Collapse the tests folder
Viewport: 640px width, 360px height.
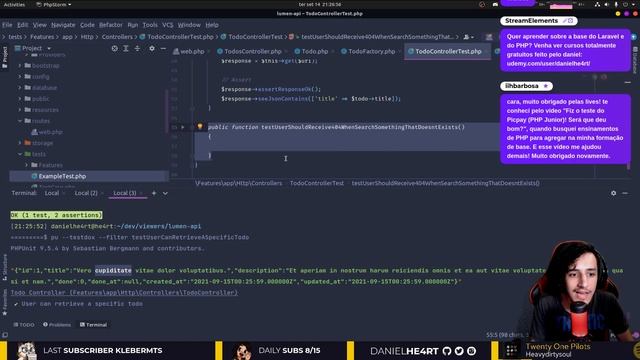pos(20,154)
